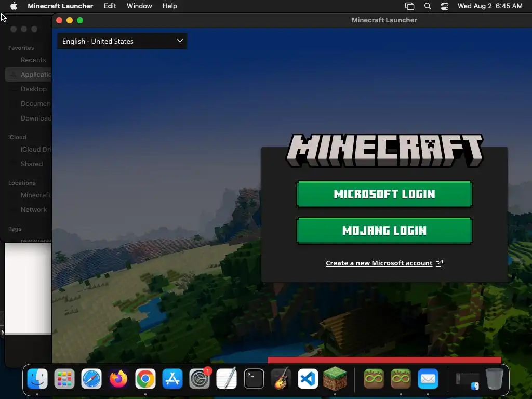Open TextEdit from the dock
This screenshot has height=399, width=532.
click(x=227, y=379)
